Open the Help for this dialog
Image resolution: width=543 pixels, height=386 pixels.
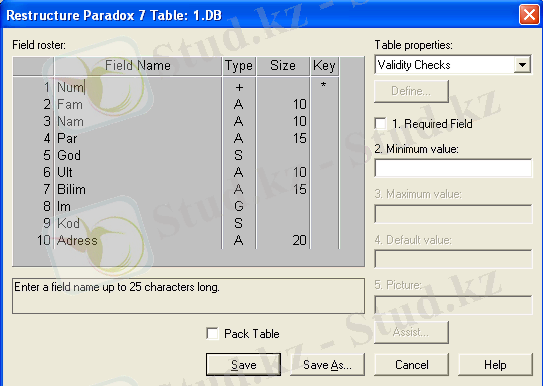[495, 365]
